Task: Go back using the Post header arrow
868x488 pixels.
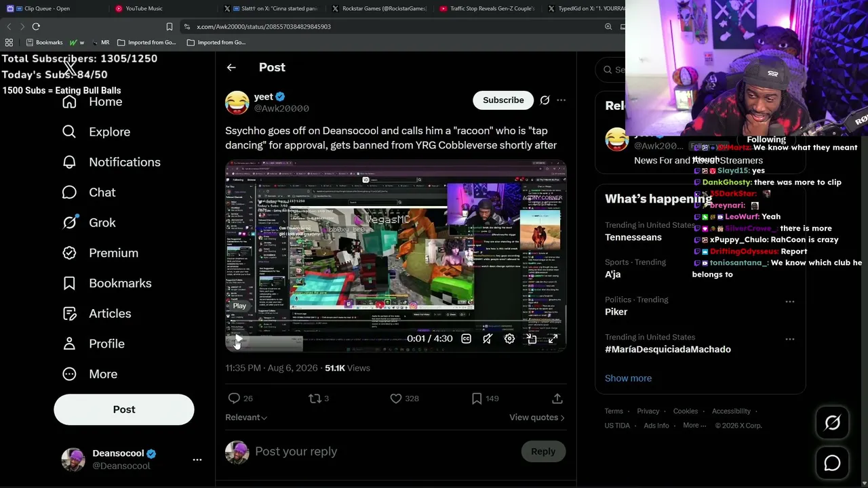Action: tap(231, 67)
